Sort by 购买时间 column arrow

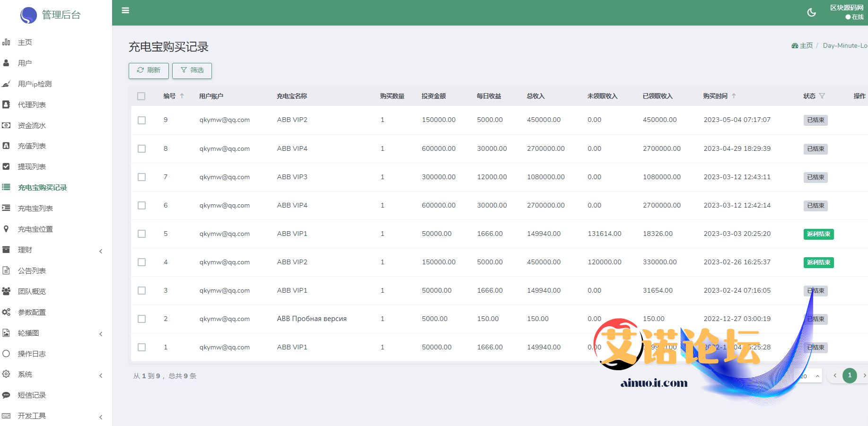pyautogui.click(x=734, y=96)
